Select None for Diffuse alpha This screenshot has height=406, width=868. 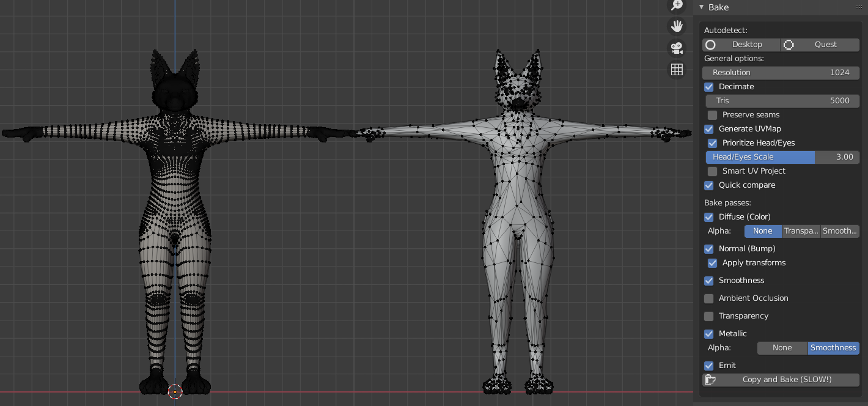tap(763, 231)
